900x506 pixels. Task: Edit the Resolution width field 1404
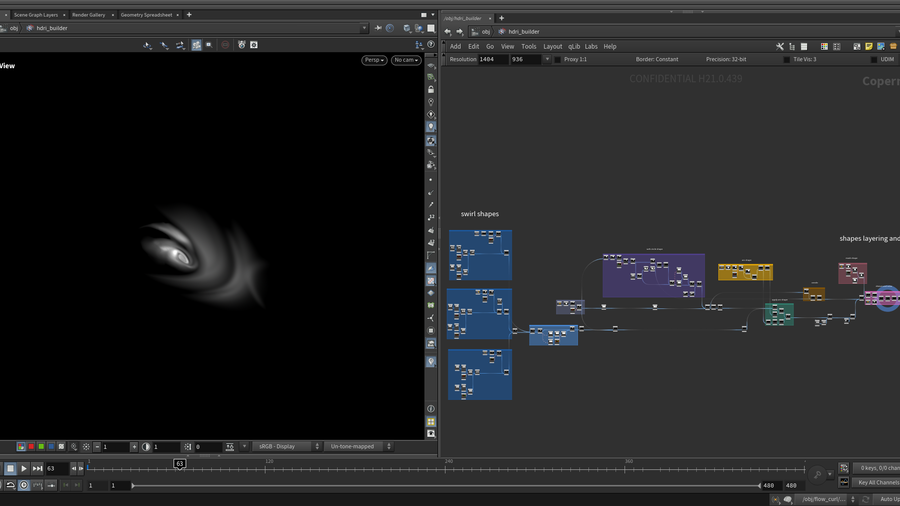pos(492,59)
